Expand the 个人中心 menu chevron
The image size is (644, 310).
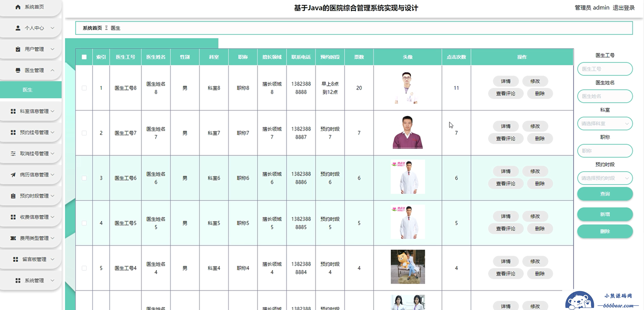[x=53, y=28]
